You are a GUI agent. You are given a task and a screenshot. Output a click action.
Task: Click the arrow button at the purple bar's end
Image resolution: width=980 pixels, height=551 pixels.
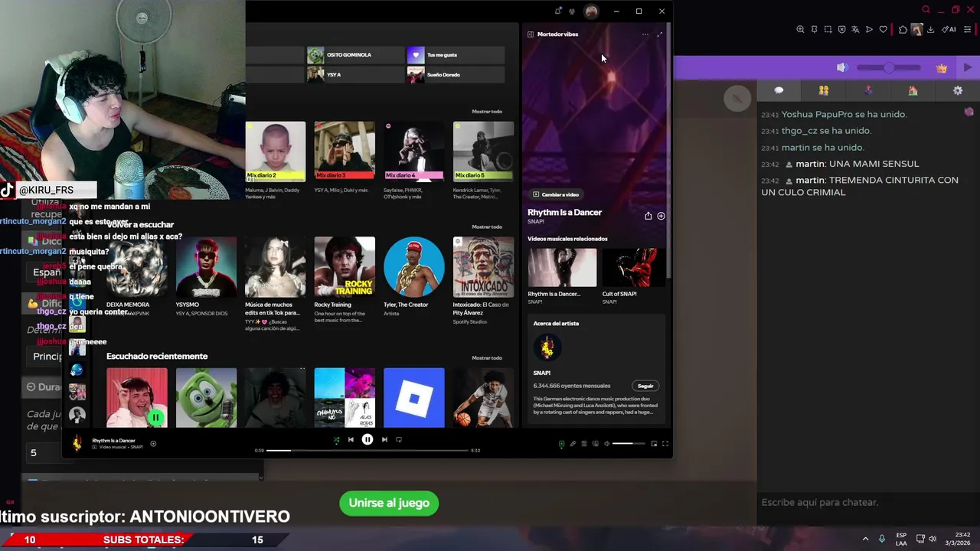pyautogui.click(x=968, y=68)
